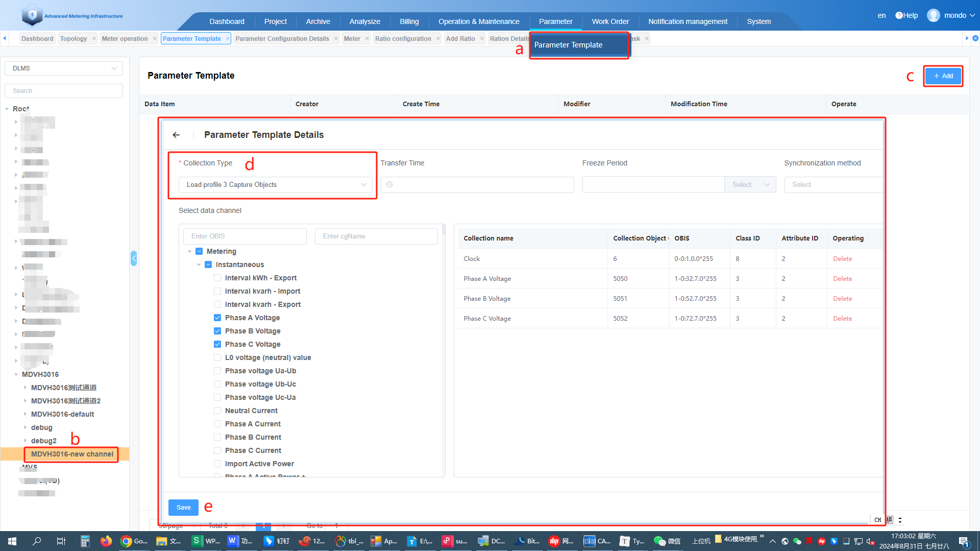Screen dimensions: 980x551
Task: Expand the MDVH3016-default tree node
Action: coord(25,414)
